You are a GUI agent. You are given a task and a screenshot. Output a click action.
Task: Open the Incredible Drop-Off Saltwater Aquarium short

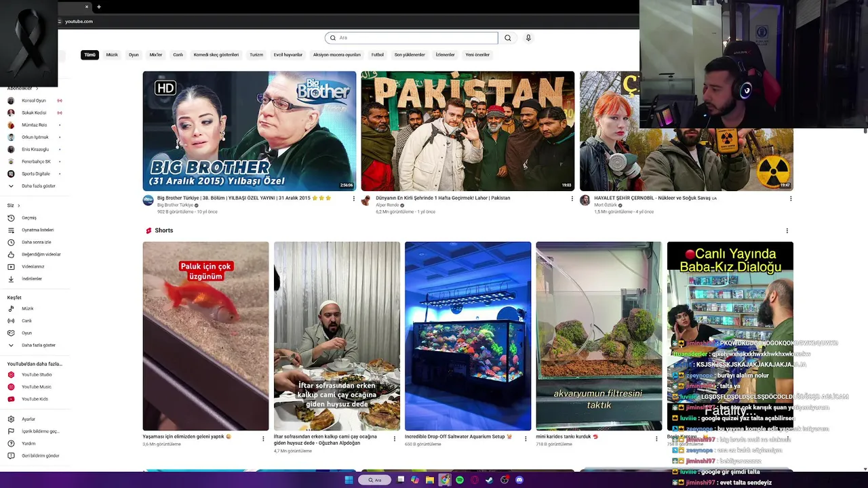point(468,336)
